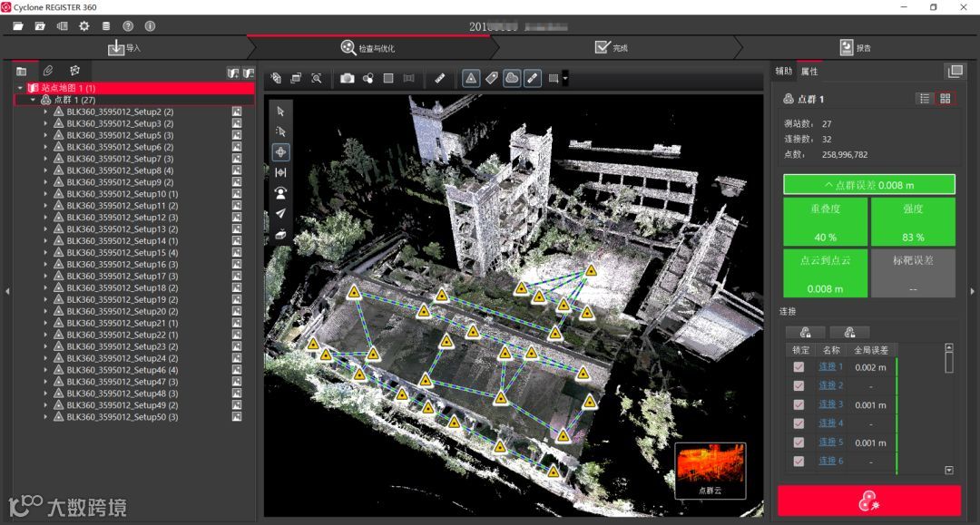
Task: Open the help question mark icon
Action: [x=128, y=26]
